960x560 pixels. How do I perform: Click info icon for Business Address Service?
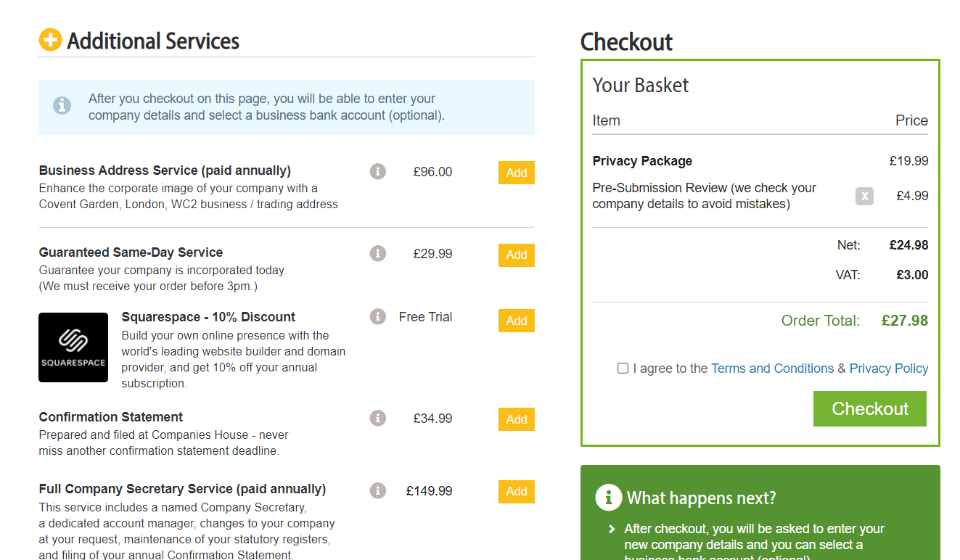pos(377,172)
